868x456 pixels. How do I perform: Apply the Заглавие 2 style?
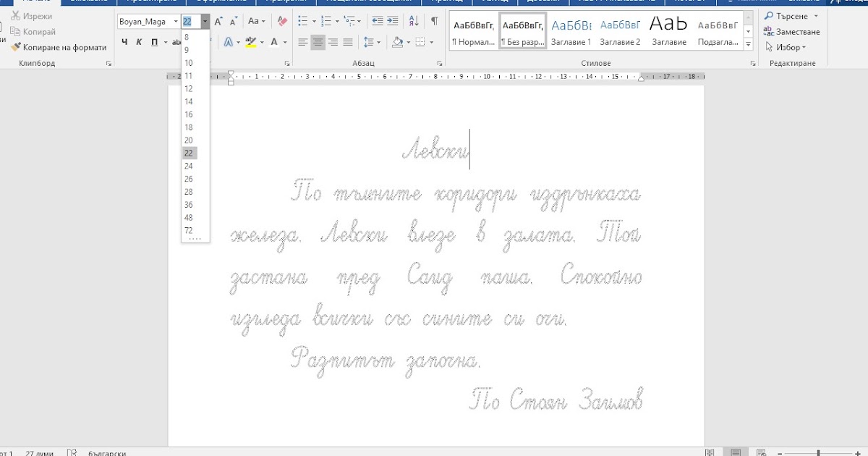coord(621,31)
